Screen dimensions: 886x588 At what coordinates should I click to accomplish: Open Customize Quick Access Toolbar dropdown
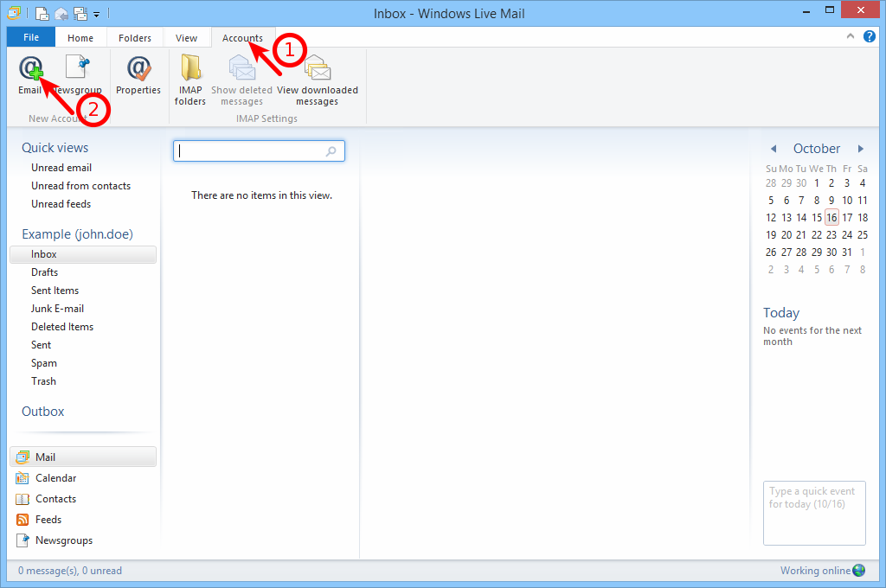[x=97, y=14]
